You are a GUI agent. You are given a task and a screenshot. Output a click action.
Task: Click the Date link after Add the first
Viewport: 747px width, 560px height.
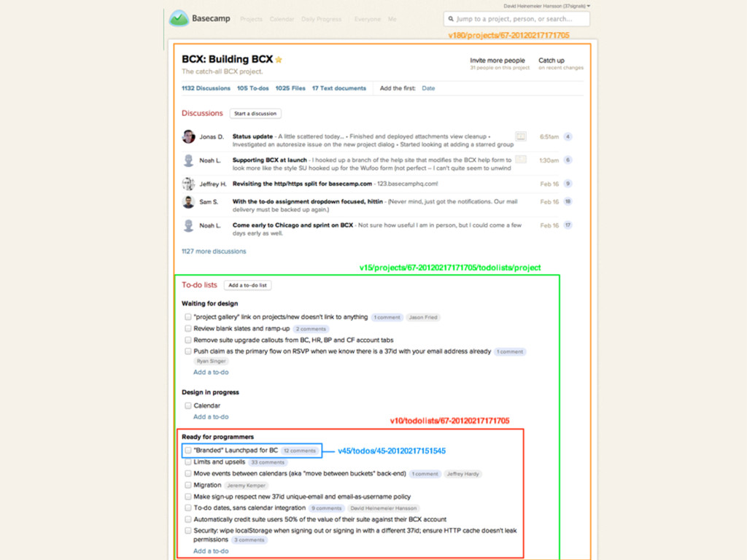[x=428, y=88]
